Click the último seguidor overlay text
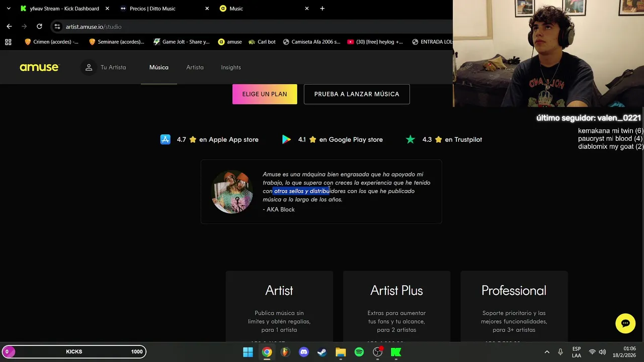The height and width of the screenshot is (362, 644). point(589,118)
